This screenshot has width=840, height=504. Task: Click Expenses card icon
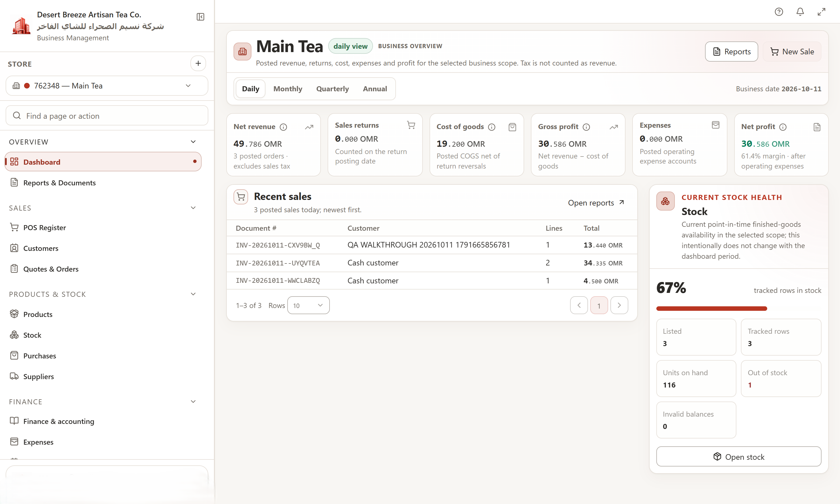[716, 125]
